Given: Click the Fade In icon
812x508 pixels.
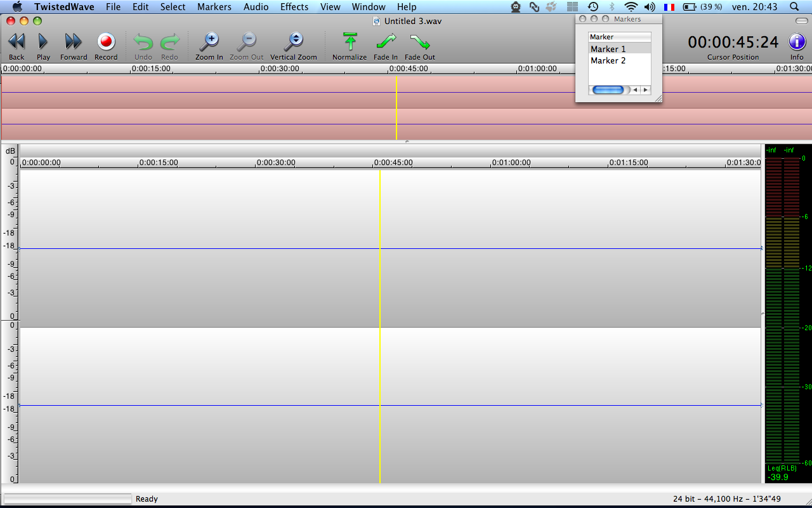Looking at the screenshot, I should coord(386,42).
